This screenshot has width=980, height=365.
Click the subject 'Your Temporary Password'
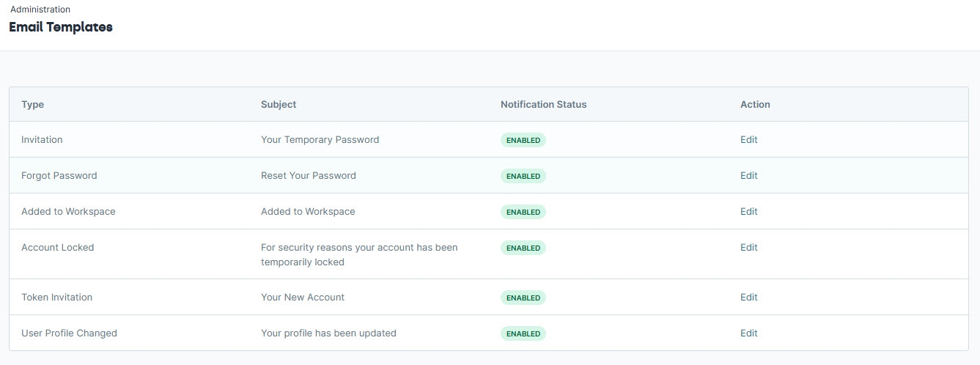pyautogui.click(x=320, y=139)
